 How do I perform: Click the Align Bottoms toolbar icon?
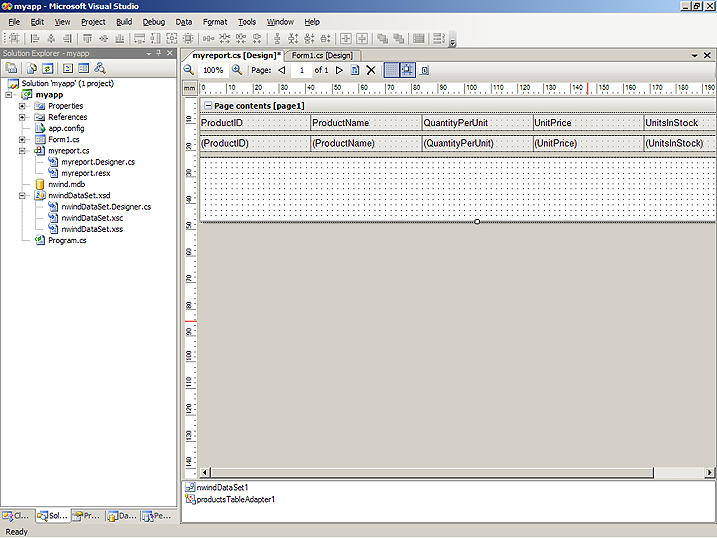coord(120,38)
